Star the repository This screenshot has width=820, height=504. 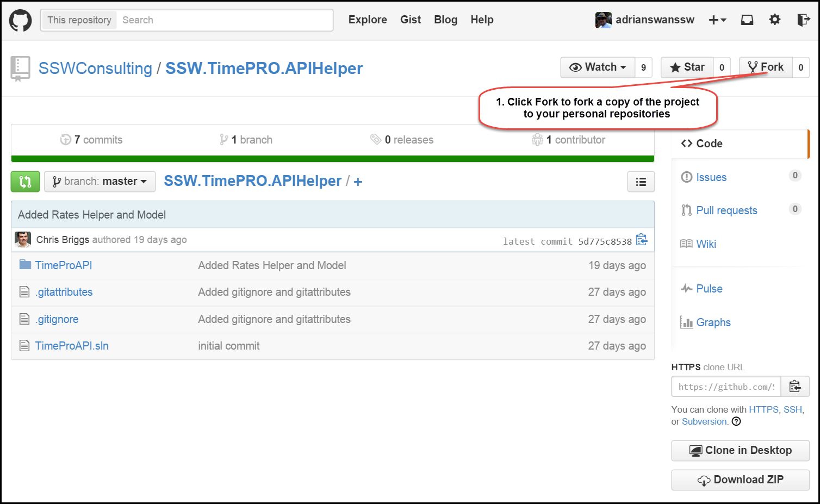687,67
